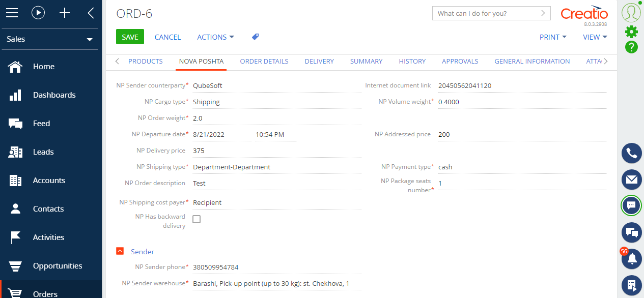
Task: Open the Run process play icon
Action: click(x=38, y=13)
